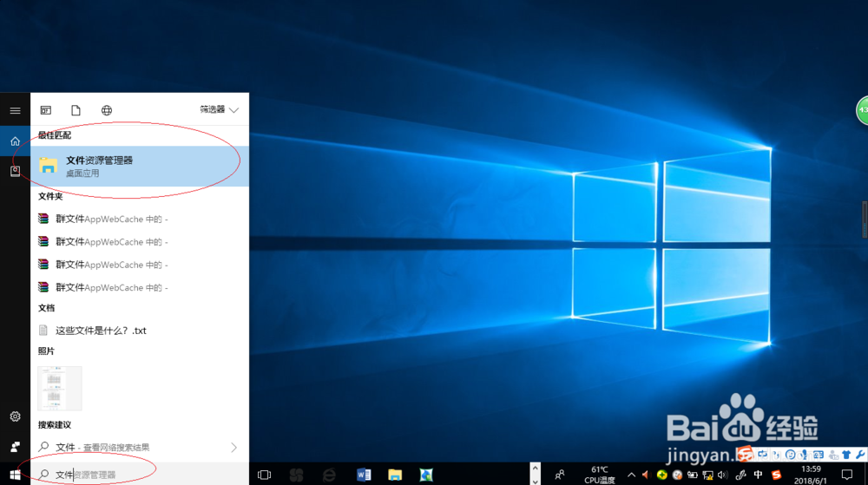Open search settings gear icon

point(15,416)
